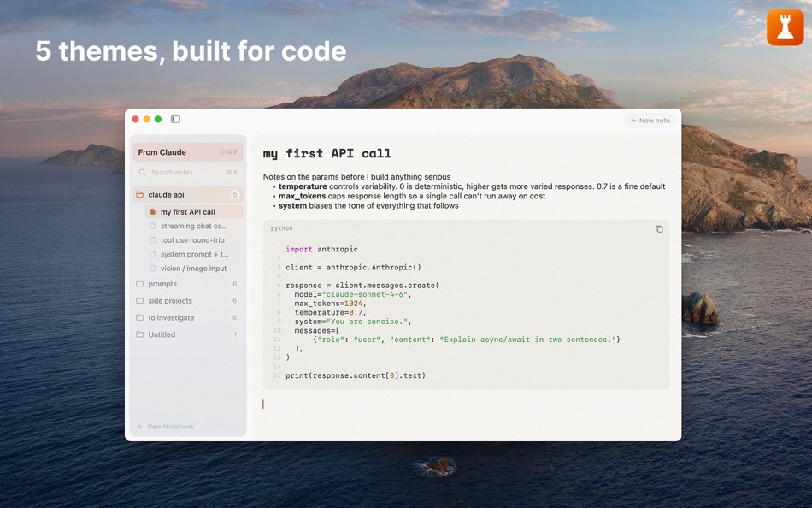Open the 'vision / image input' note

coord(194,268)
